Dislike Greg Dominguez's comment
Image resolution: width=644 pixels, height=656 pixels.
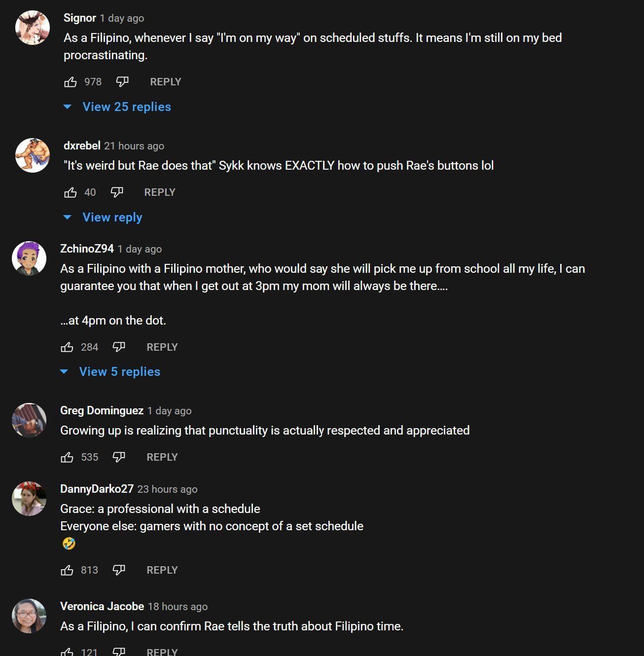point(119,457)
